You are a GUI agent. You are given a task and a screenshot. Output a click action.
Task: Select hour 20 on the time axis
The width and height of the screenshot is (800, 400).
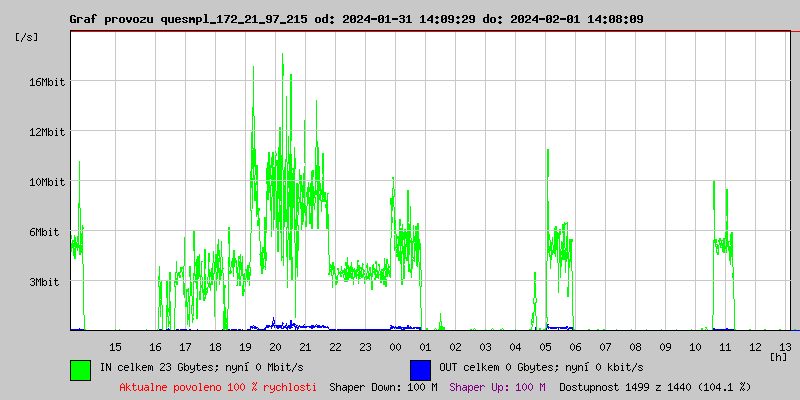(x=275, y=346)
